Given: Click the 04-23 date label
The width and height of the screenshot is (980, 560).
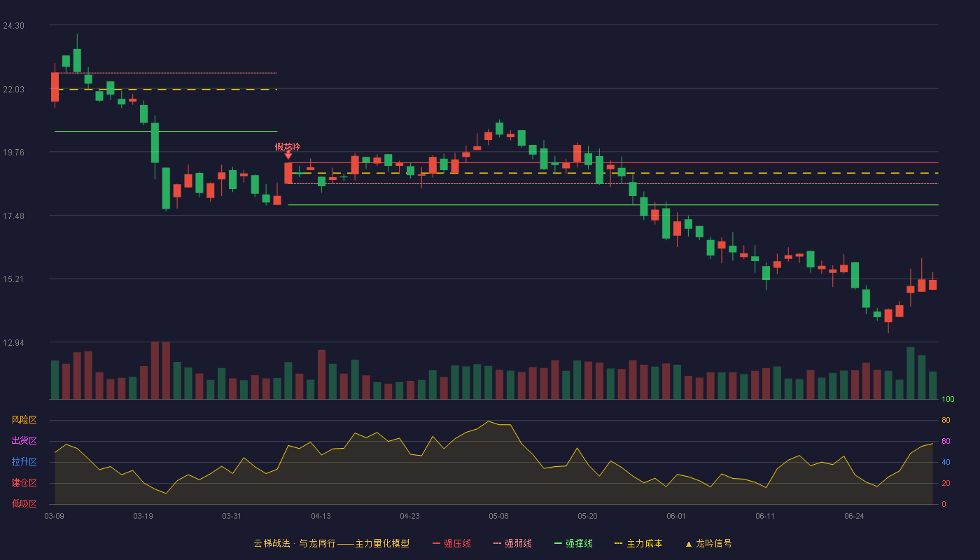Looking at the screenshot, I should click(x=409, y=516).
